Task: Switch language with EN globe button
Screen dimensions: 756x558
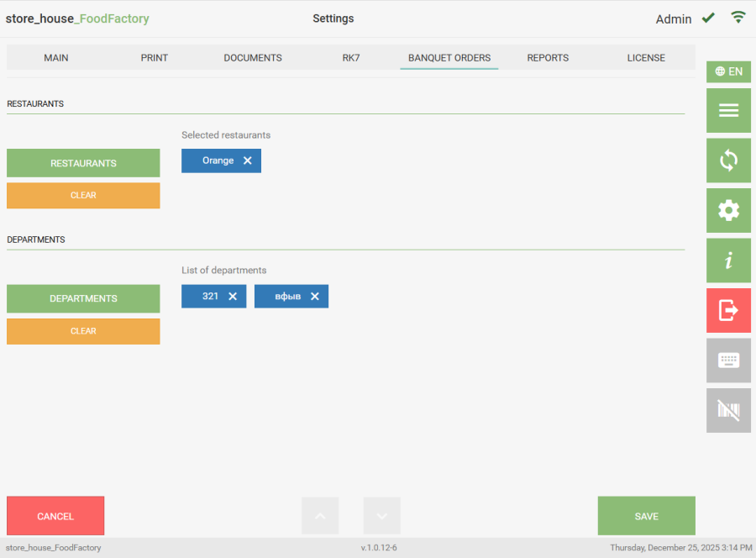Action: pyautogui.click(x=728, y=71)
